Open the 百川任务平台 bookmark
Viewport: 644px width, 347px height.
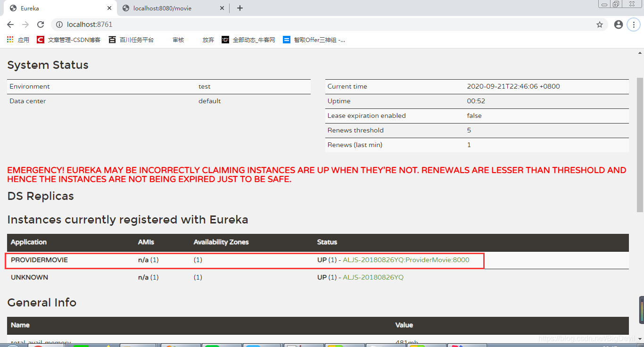tap(132, 40)
